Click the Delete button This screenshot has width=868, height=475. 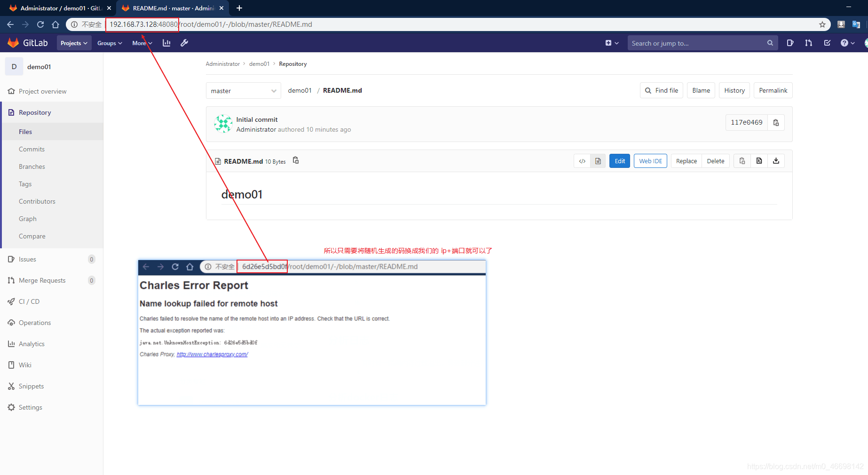716,161
